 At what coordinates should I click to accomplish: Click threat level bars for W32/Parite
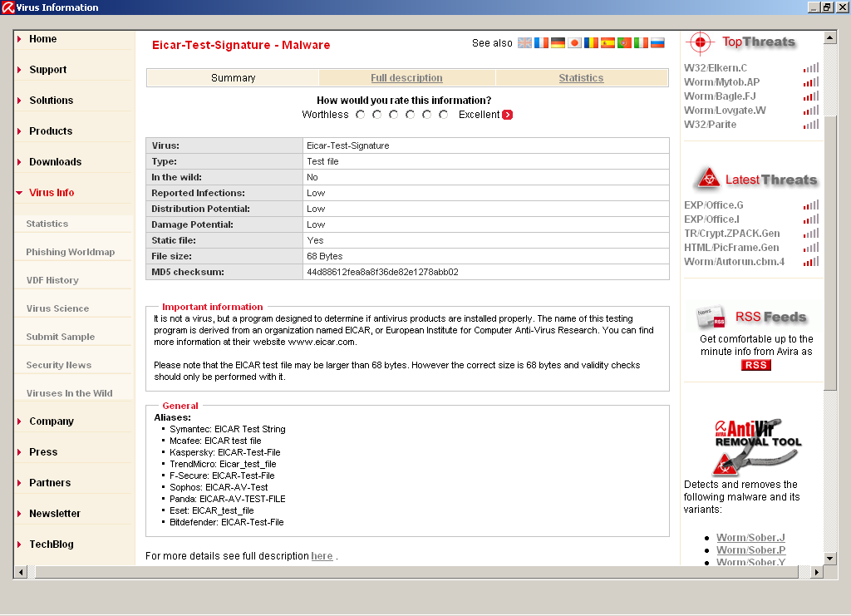pos(811,125)
